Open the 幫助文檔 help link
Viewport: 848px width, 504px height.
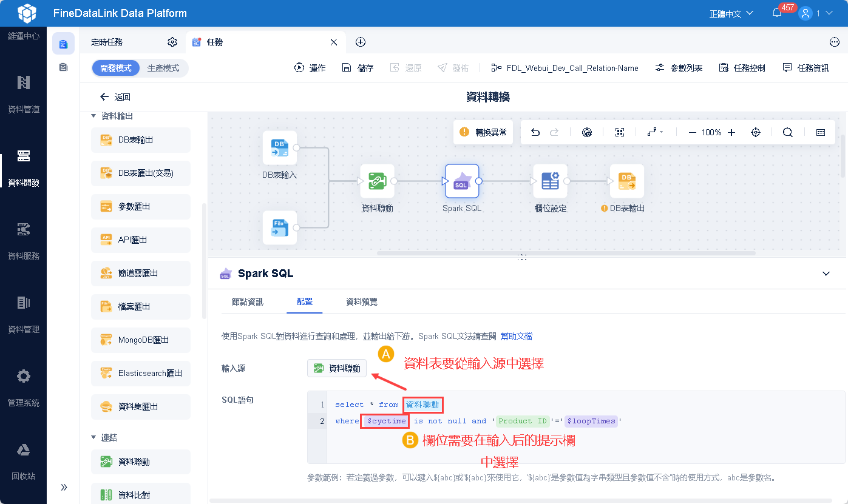(x=517, y=336)
